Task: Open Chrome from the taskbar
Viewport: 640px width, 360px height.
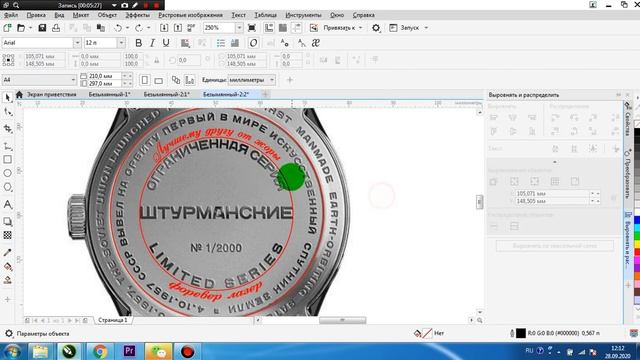Action: click(x=100, y=351)
